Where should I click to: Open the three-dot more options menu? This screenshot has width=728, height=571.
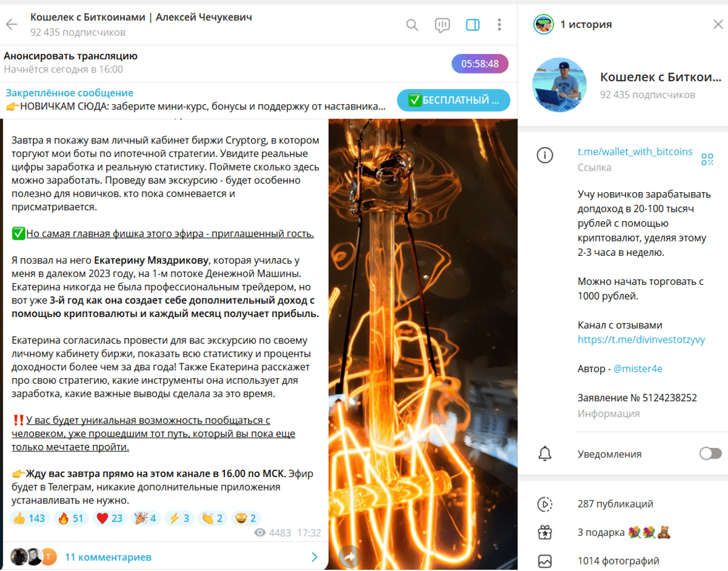click(499, 25)
